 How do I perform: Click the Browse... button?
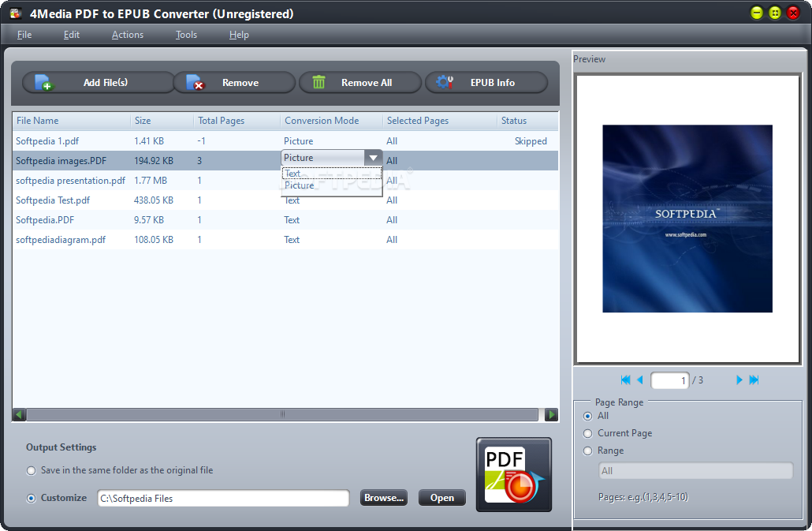click(384, 497)
